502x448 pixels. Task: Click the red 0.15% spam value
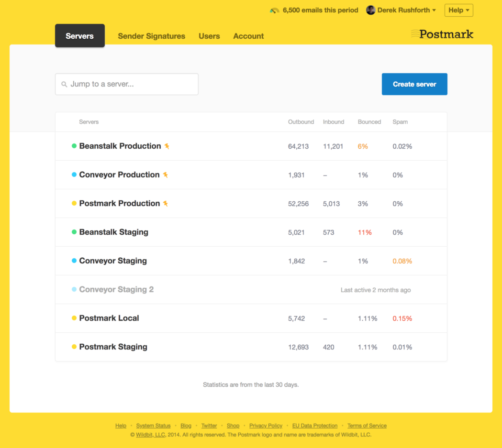[402, 318]
